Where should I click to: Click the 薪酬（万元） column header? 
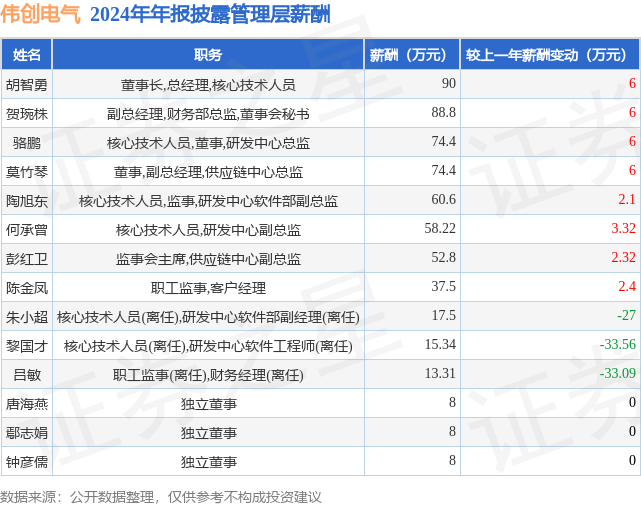click(412, 54)
